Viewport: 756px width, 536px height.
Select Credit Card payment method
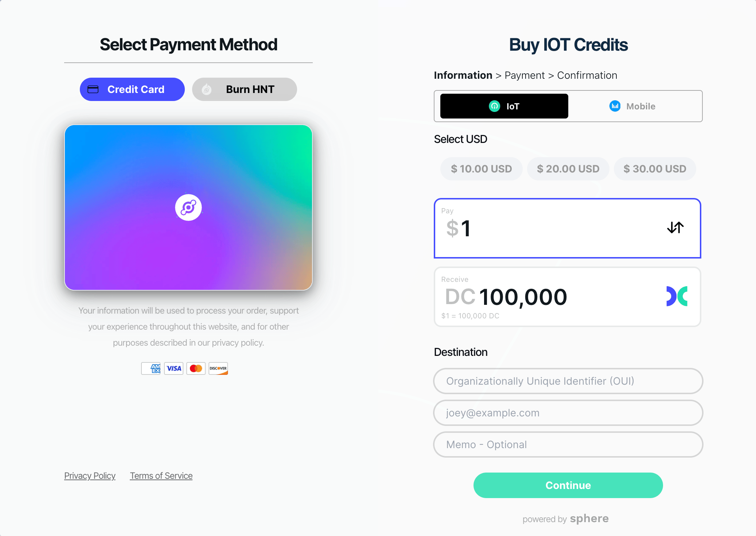point(132,89)
